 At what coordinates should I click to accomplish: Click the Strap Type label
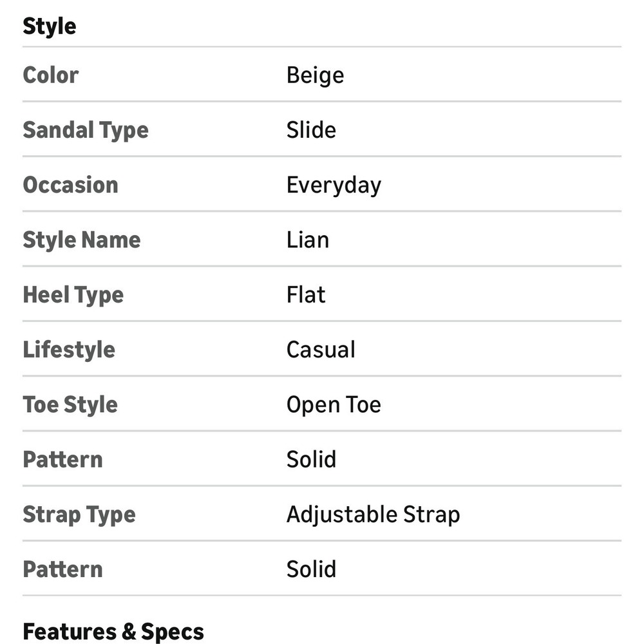coord(79,515)
